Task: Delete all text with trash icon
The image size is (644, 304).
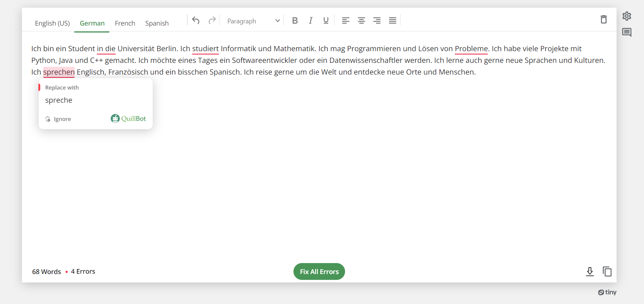Action: click(604, 19)
